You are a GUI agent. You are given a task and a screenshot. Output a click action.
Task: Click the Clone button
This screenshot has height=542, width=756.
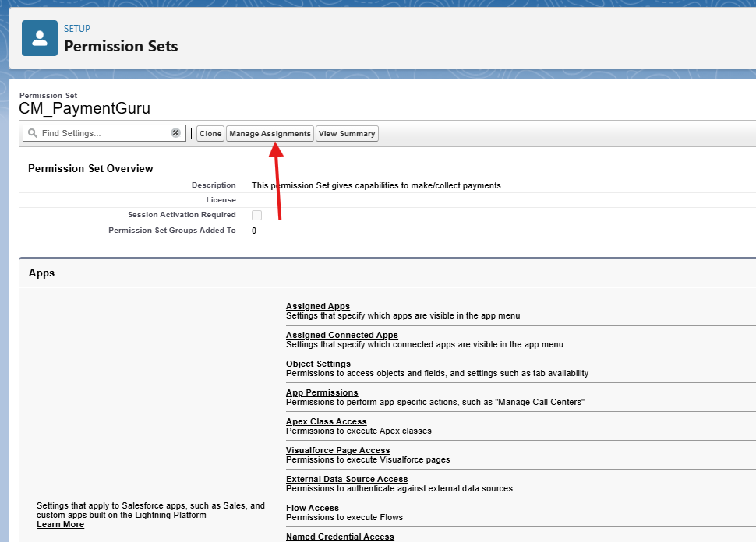(210, 133)
